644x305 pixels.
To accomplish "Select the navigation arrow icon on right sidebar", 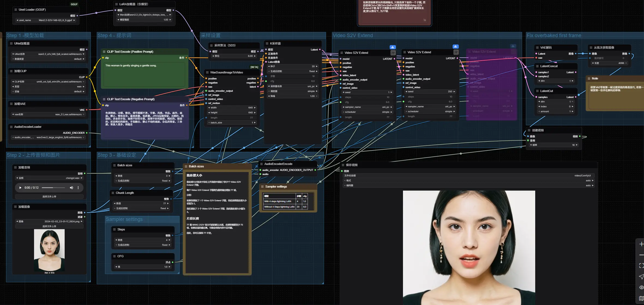I will click(641, 276).
